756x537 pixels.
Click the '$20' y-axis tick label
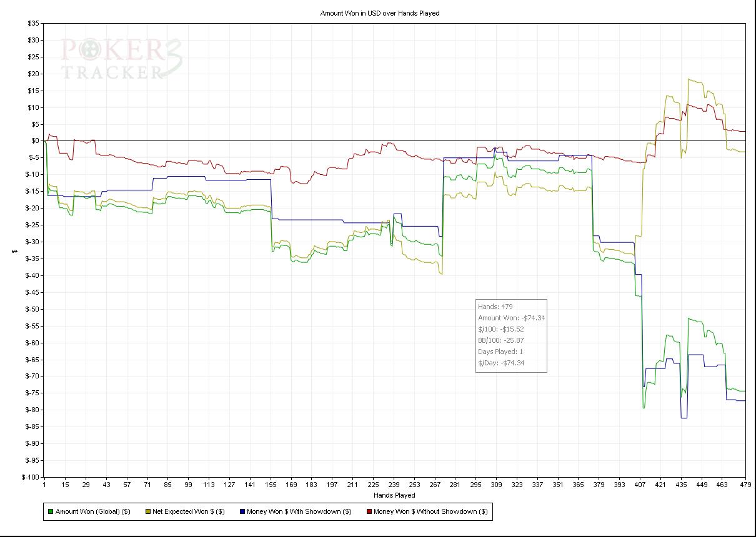[x=34, y=74]
